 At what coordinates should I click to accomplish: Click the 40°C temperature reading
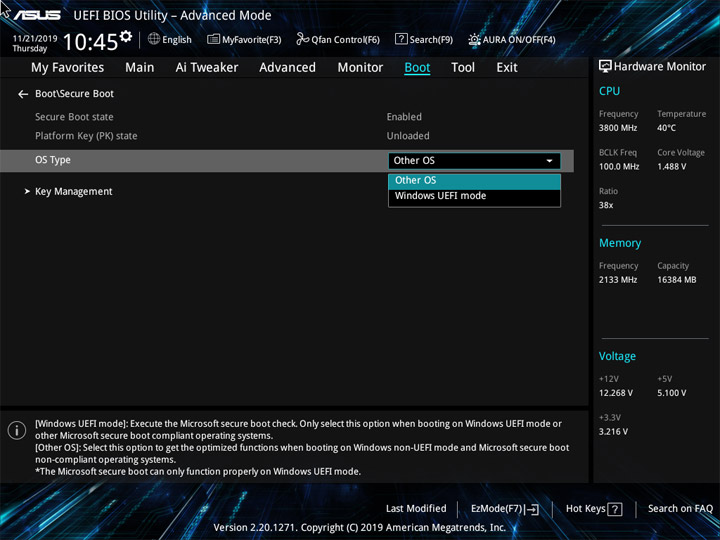point(666,128)
